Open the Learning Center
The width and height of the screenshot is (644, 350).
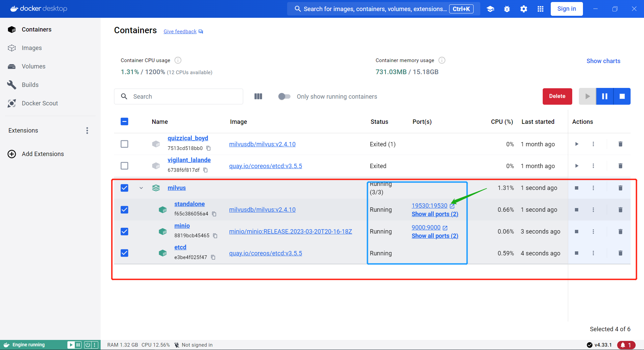pyautogui.click(x=490, y=9)
